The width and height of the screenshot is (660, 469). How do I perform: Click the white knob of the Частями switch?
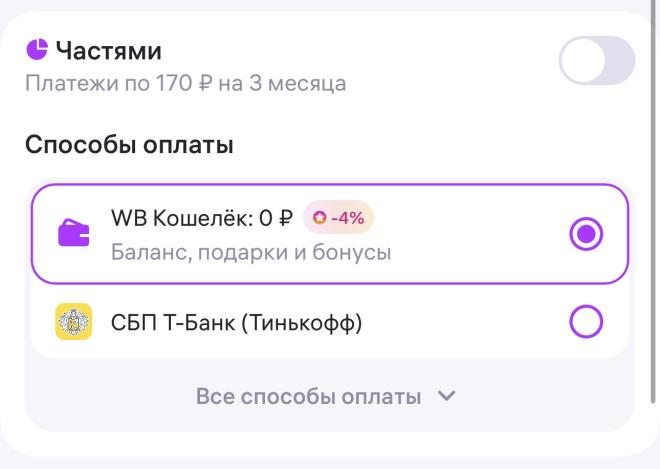583,60
